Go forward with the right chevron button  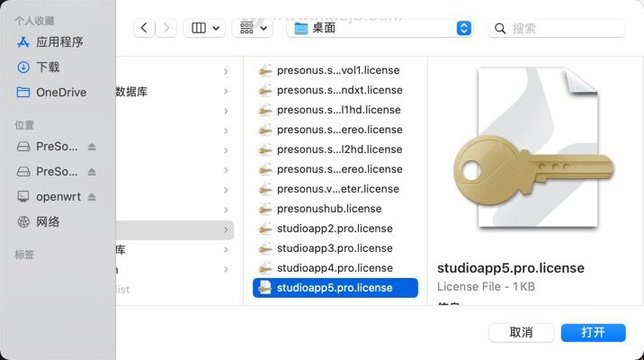tap(165, 28)
